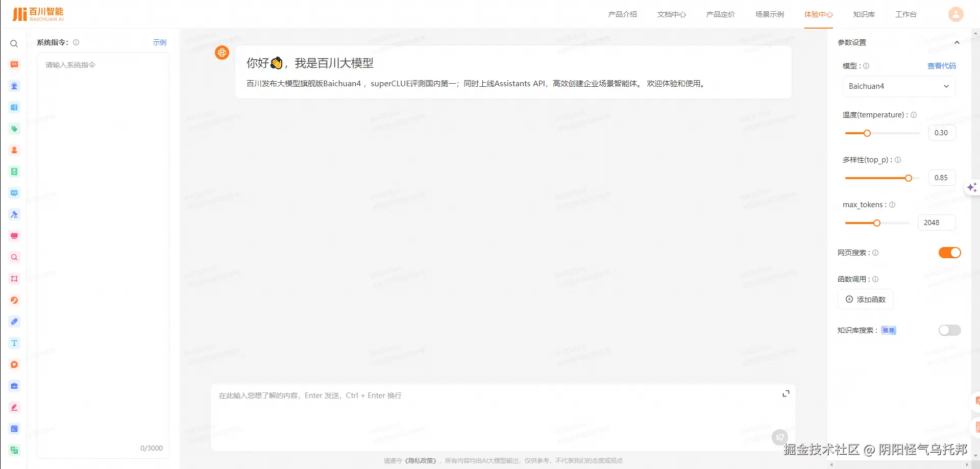This screenshot has height=469, width=980.
Task: Open the orange swirl scenario icon
Action: tap(14, 300)
